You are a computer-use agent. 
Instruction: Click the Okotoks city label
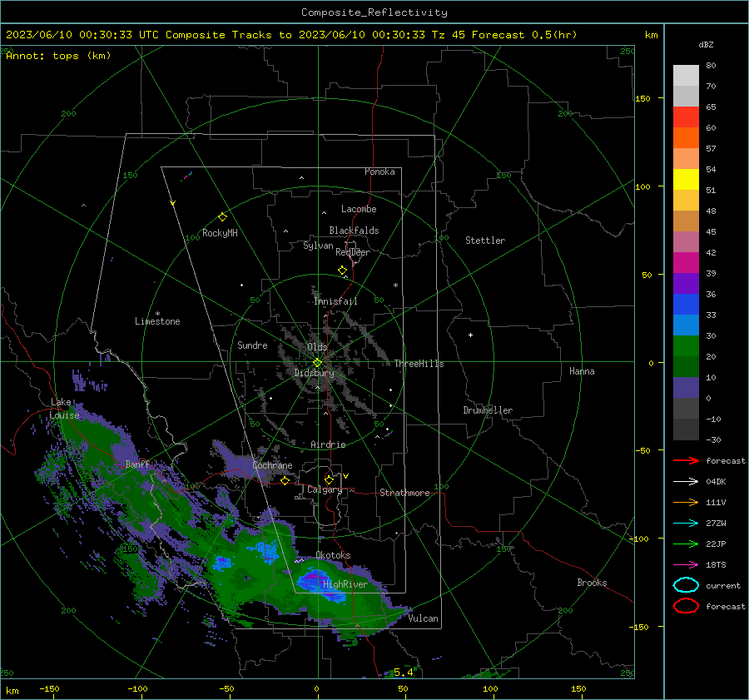(333, 555)
